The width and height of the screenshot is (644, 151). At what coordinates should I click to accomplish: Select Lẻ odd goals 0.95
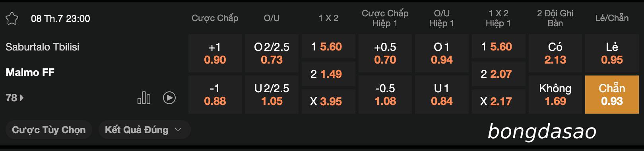[612, 53]
